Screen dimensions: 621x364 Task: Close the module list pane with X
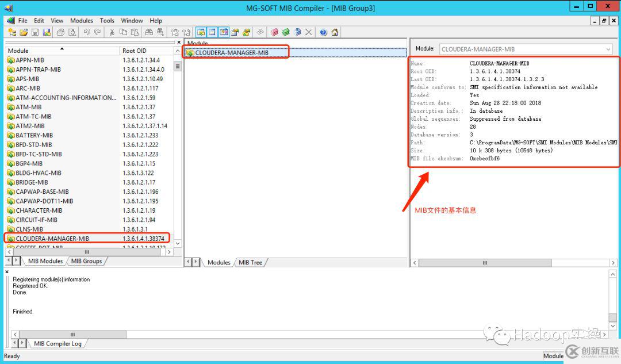(x=179, y=43)
